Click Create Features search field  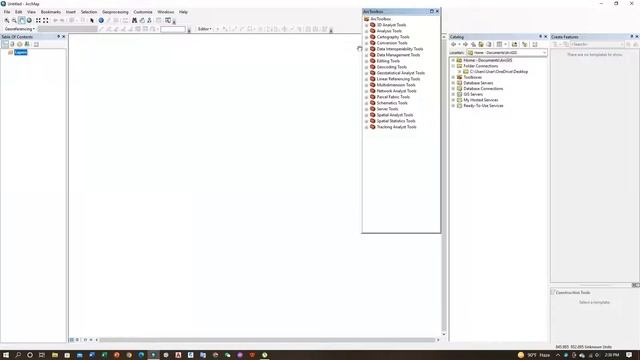[x=596, y=44]
